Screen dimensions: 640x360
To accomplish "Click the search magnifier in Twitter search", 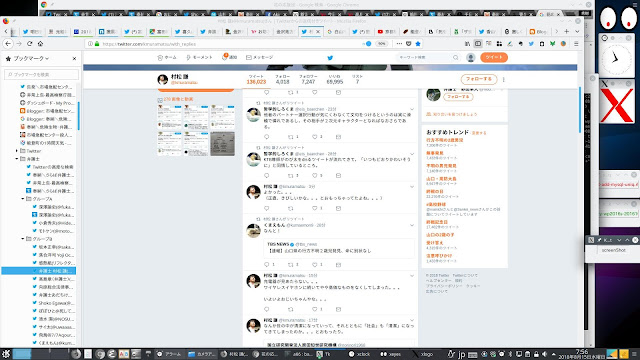I will click(456, 58).
